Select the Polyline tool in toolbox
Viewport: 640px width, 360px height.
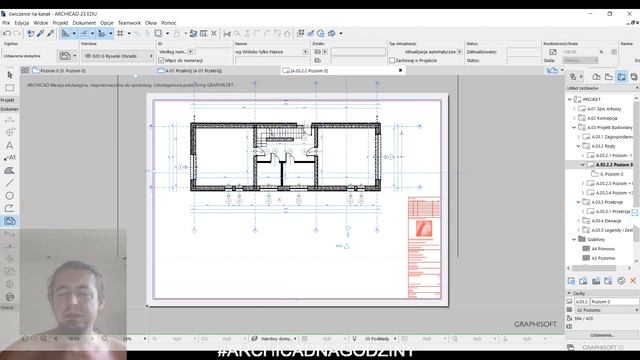coord(9,208)
